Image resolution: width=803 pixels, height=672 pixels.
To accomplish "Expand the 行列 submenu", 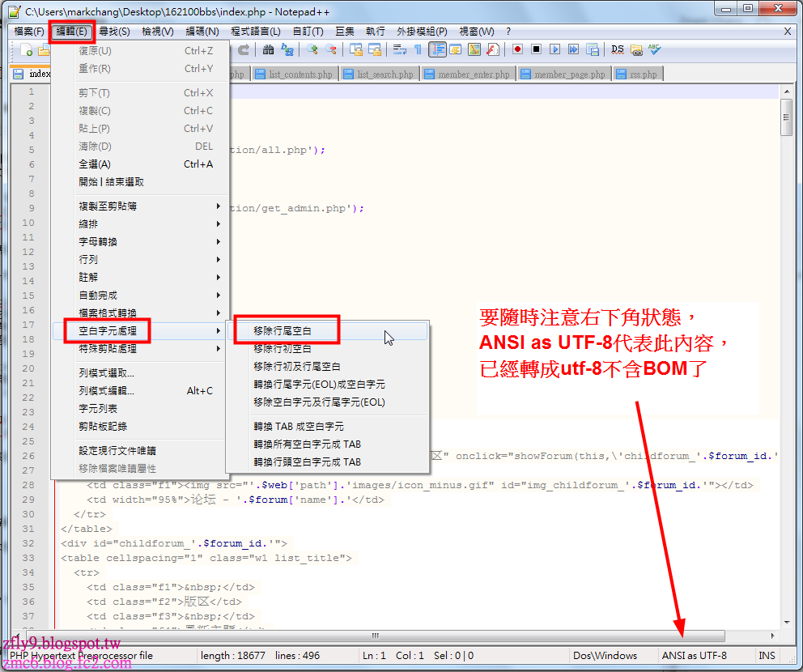I will pos(140,260).
